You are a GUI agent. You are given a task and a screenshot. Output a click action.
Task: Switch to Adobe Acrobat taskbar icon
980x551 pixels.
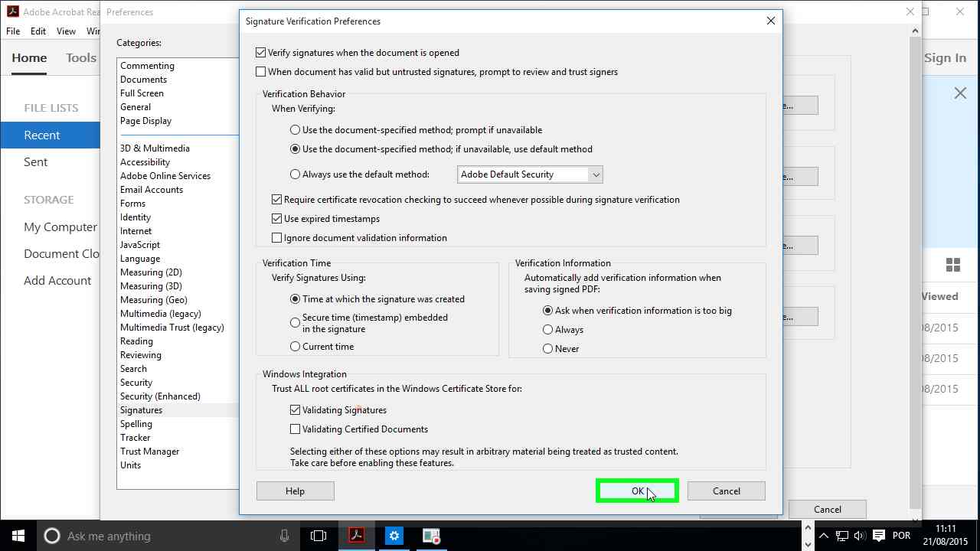[x=356, y=536]
